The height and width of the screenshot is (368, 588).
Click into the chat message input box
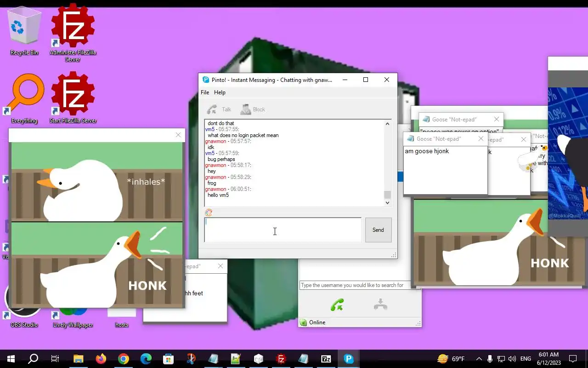coord(283,230)
